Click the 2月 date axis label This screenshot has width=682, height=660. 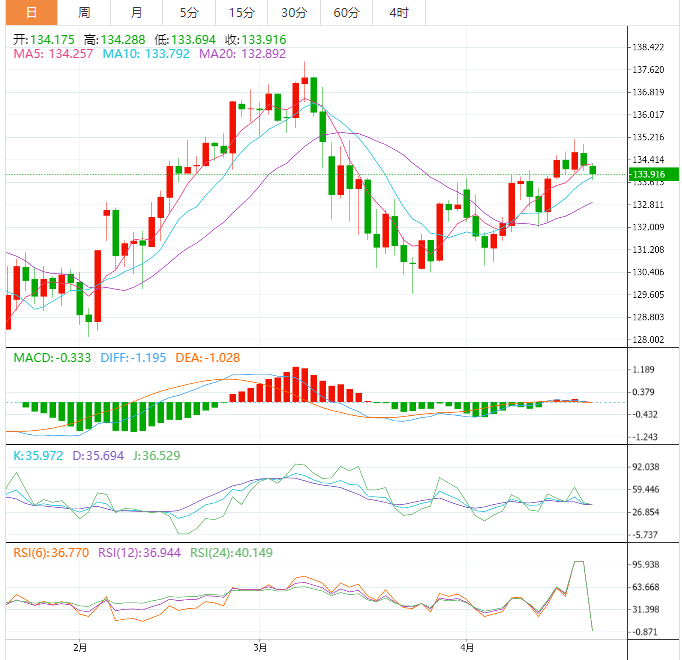pos(80,648)
